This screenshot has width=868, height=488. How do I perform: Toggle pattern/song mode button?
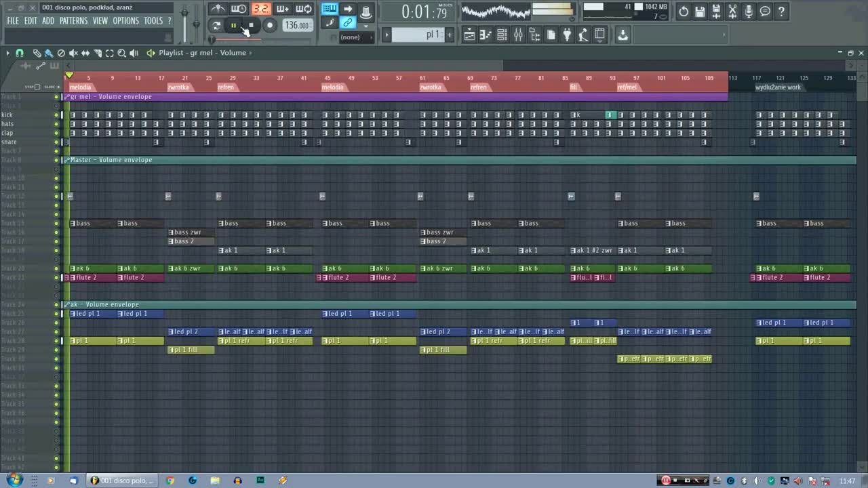pos(216,26)
